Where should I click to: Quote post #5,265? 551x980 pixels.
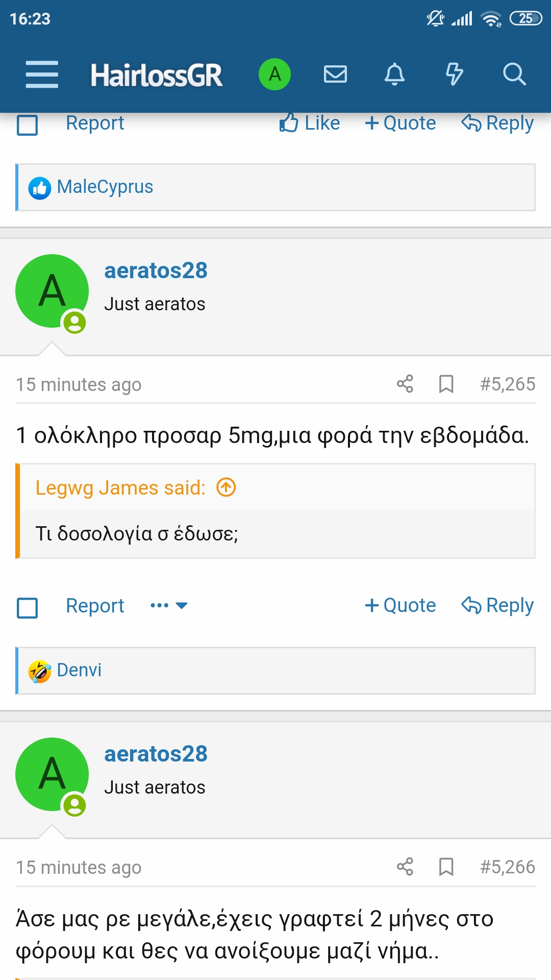(x=400, y=606)
